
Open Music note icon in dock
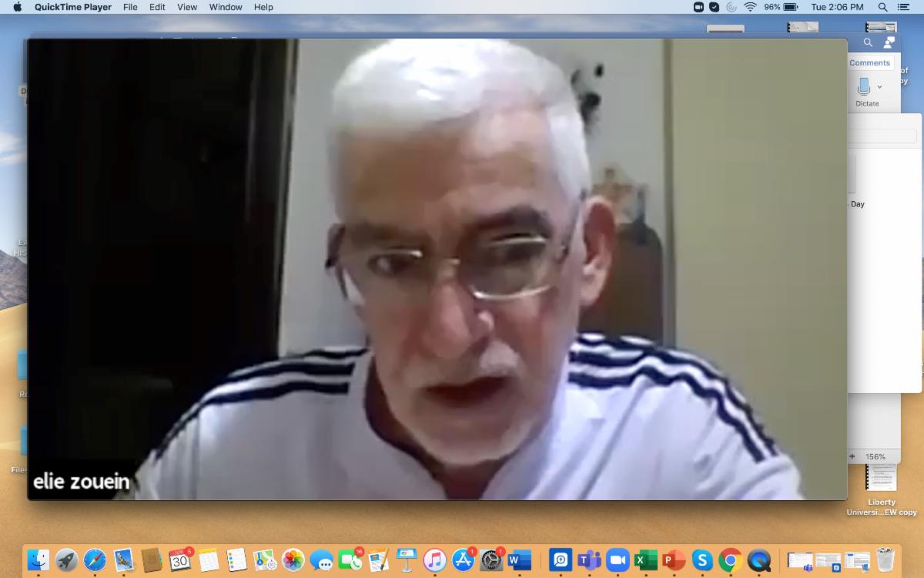point(435,560)
